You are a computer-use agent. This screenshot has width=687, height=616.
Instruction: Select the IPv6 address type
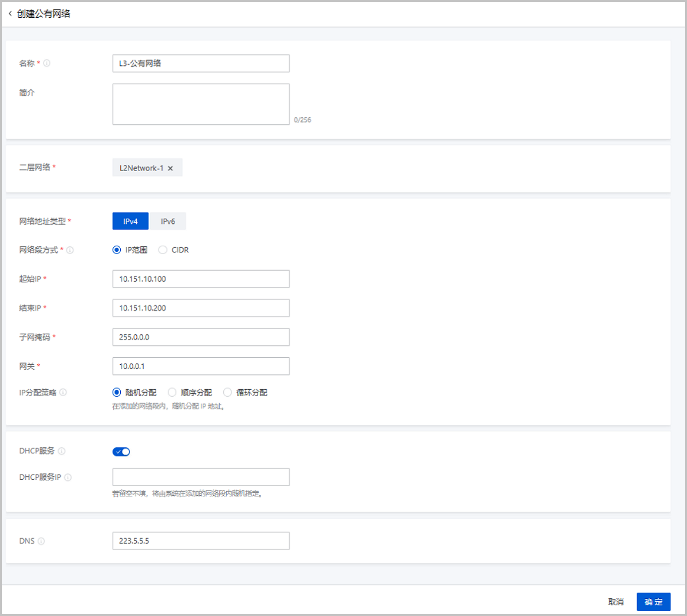pyautogui.click(x=168, y=221)
